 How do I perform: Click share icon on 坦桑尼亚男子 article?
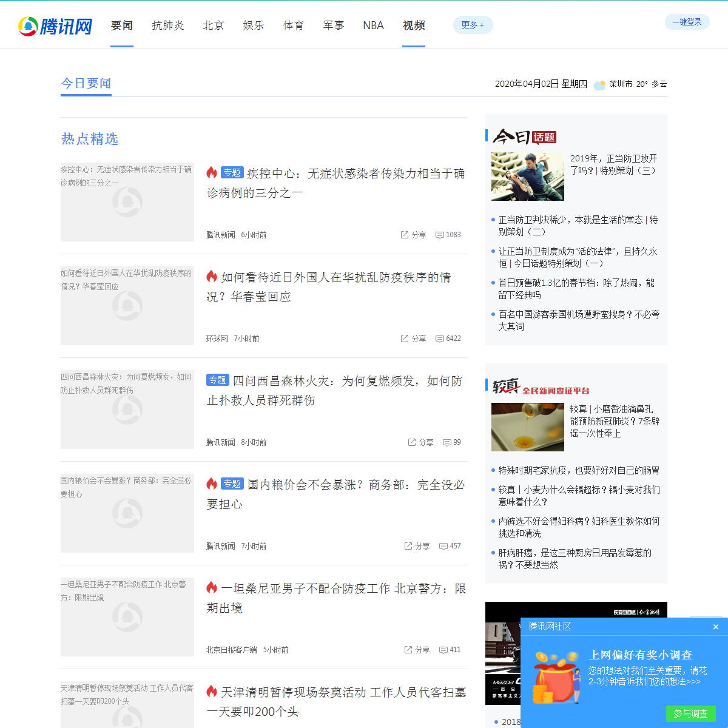click(408, 650)
